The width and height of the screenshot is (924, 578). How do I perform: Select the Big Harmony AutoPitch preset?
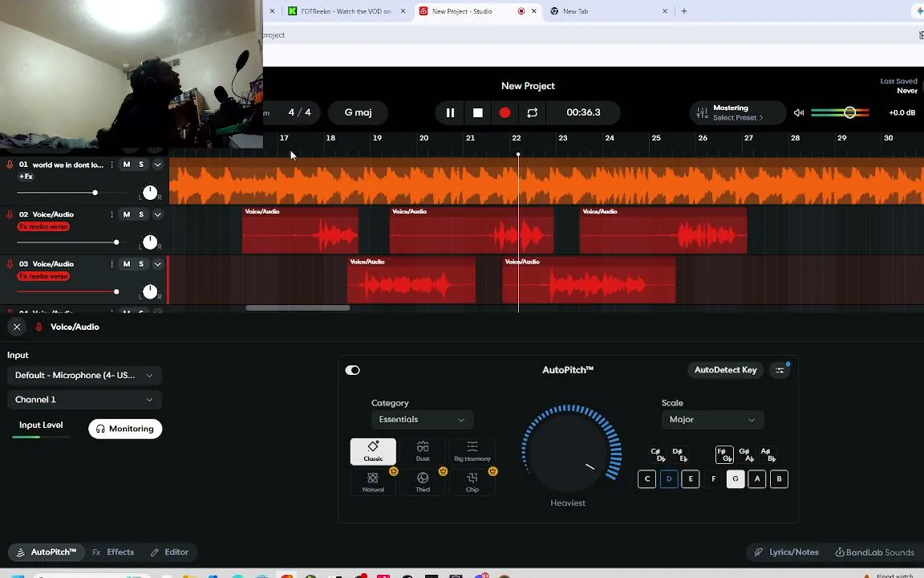[472, 451]
